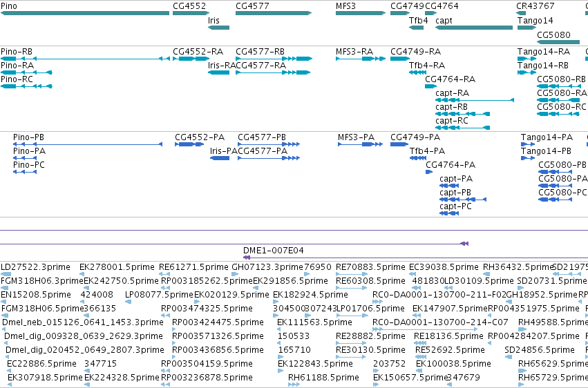Screen dimensions: 588x388
Task: Click the MFS3 gene arrow glyph
Action: pyautogui.click(x=361, y=14)
